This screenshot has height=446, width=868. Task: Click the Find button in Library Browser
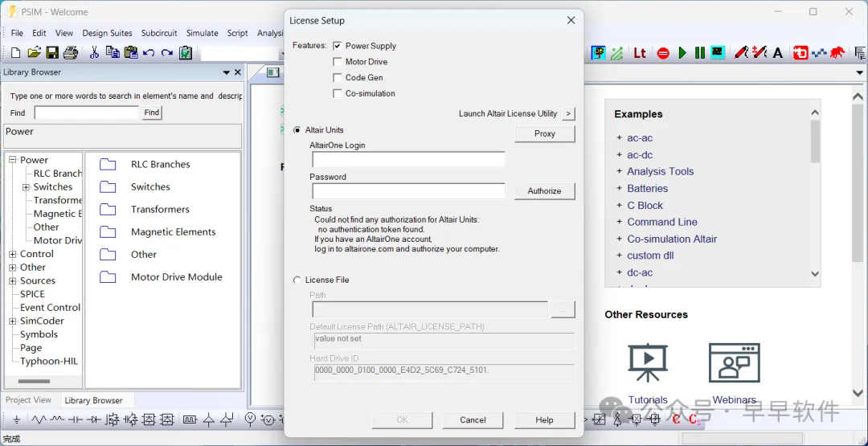(x=152, y=113)
